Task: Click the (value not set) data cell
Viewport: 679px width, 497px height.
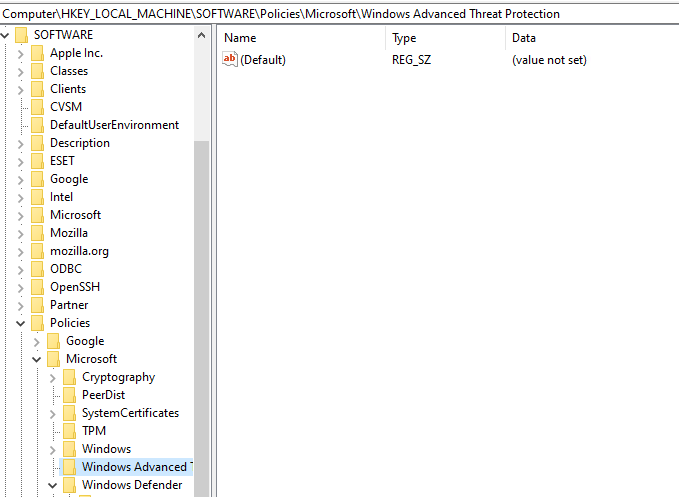Action: click(549, 60)
